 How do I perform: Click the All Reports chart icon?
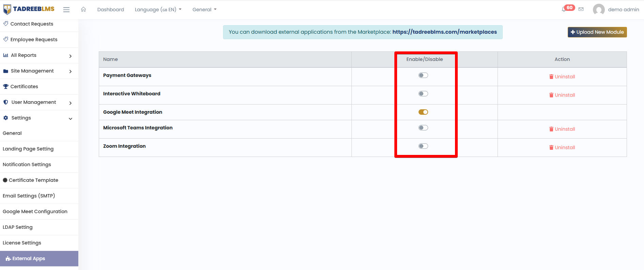point(6,55)
